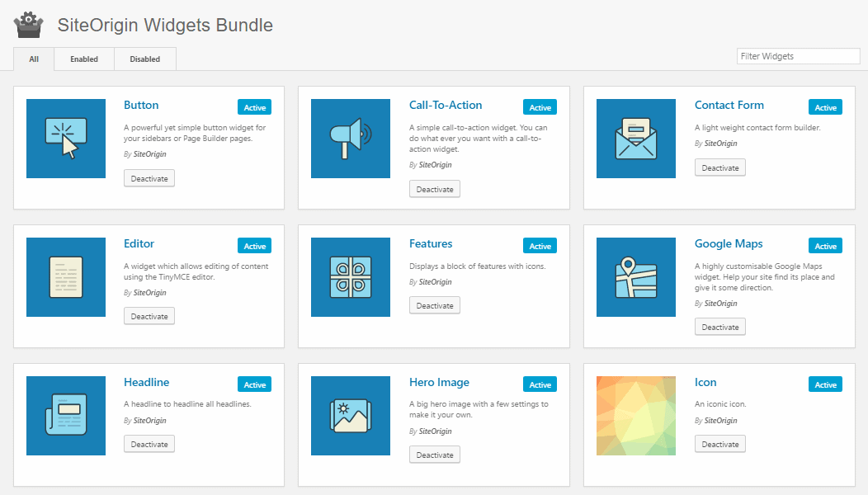
Task: Deactivate the Button widget
Action: tap(149, 178)
